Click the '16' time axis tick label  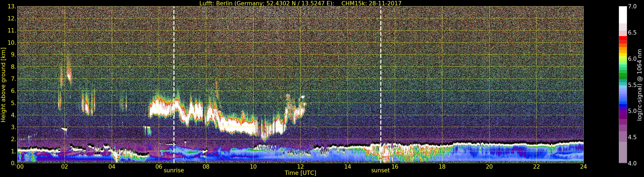coord(395,167)
